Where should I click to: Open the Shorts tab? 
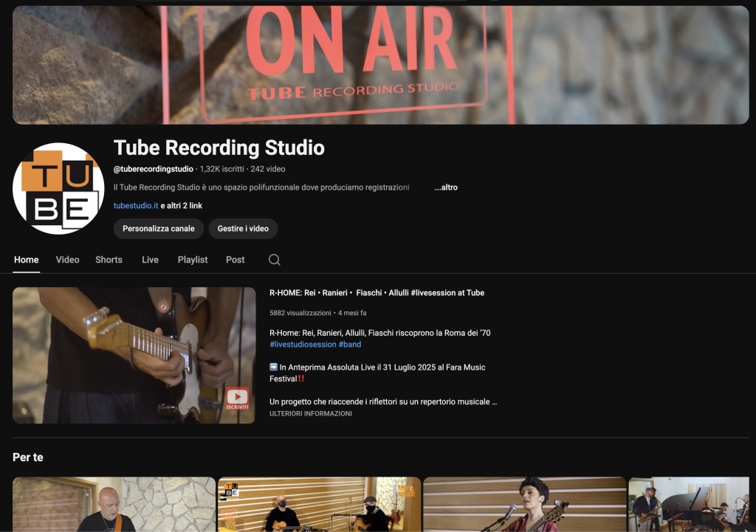(109, 260)
